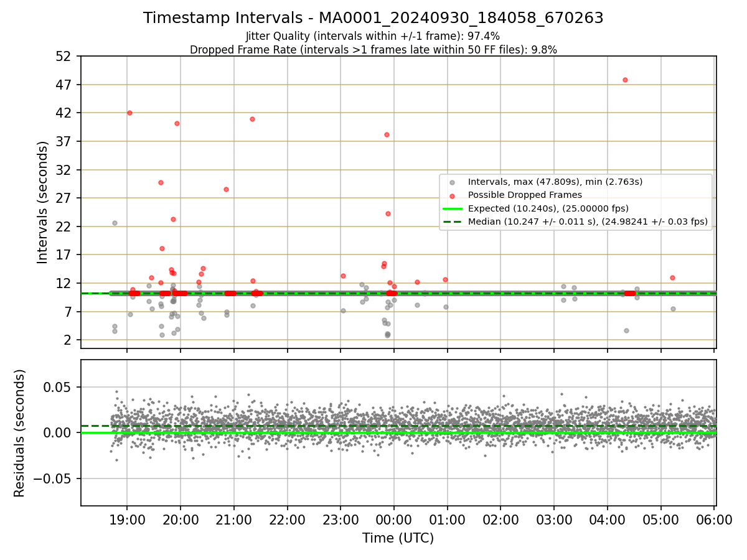Screen dimensions: 747x560
Task: Click the 'Dropped Frame Rate' 9.8% subtitle line
Action: pyautogui.click(x=374, y=50)
